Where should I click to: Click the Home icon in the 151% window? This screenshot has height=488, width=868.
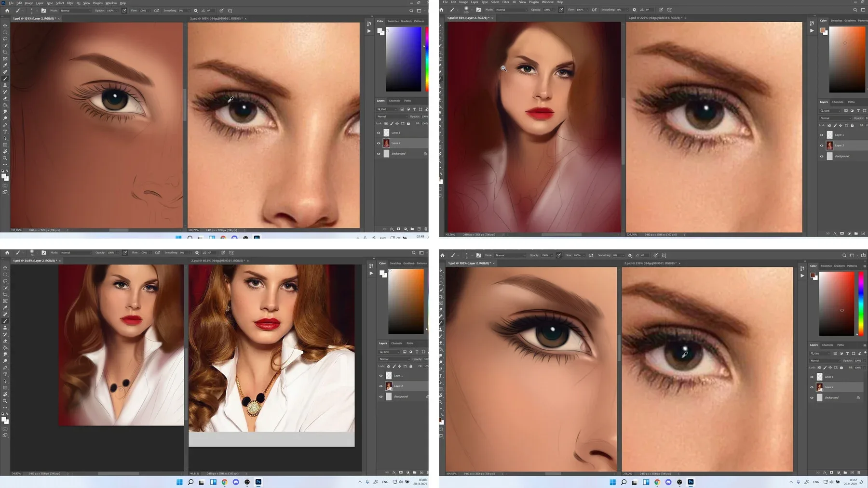[x=7, y=11]
